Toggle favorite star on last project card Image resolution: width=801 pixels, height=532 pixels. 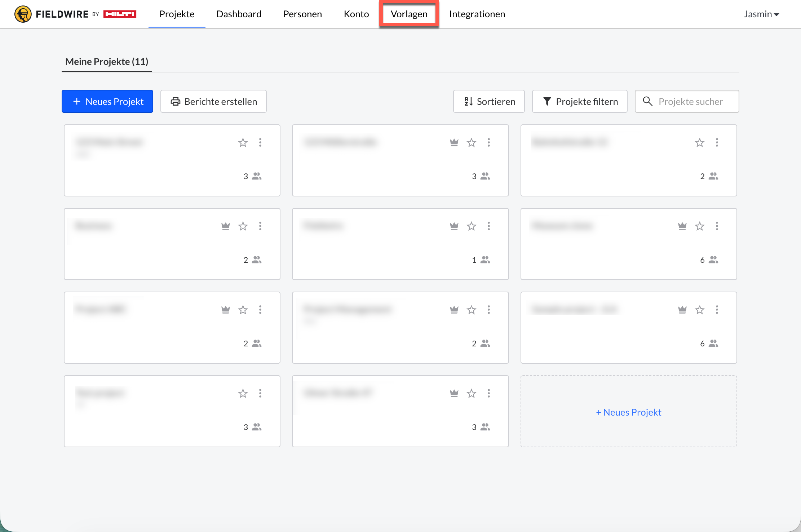pyautogui.click(x=471, y=393)
